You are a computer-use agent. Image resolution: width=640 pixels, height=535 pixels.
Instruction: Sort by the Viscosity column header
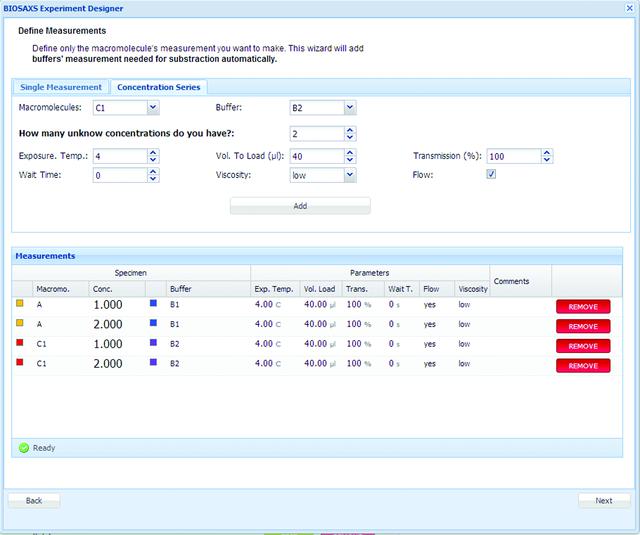(x=472, y=289)
